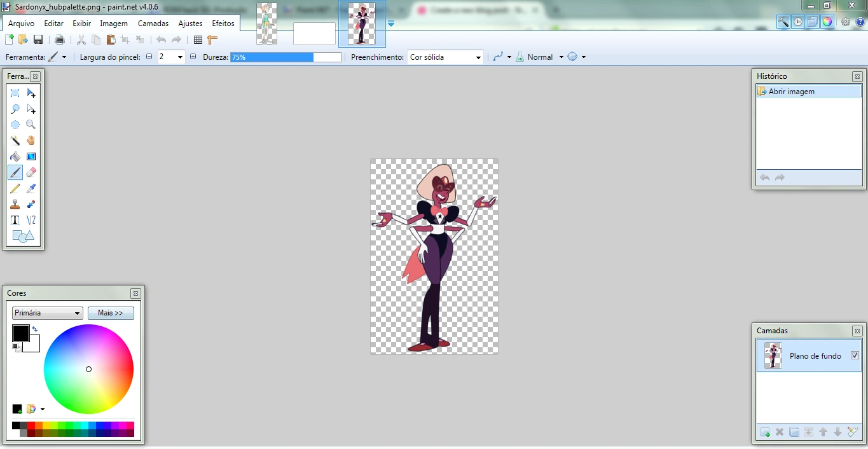Switch to the blank white image thumbnail
Viewport: 868px width, 449px height.
click(x=314, y=34)
